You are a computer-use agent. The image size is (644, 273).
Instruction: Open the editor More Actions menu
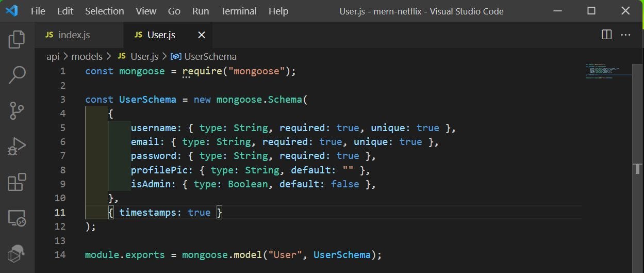625,35
